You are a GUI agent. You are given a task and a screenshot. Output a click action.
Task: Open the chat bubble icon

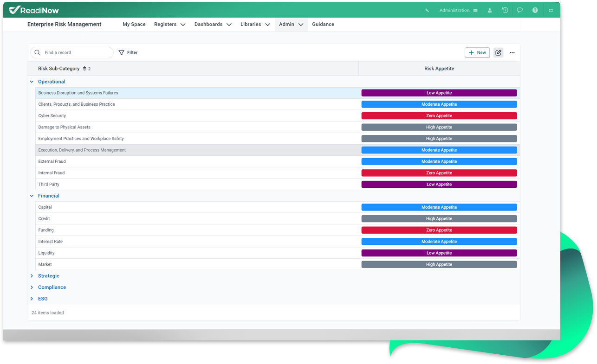pos(520,10)
